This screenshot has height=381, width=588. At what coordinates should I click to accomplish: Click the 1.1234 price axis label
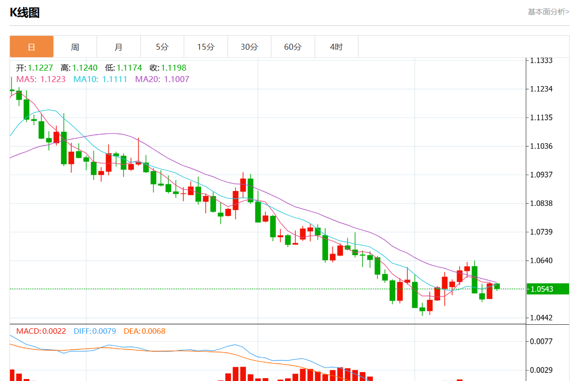click(x=541, y=89)
